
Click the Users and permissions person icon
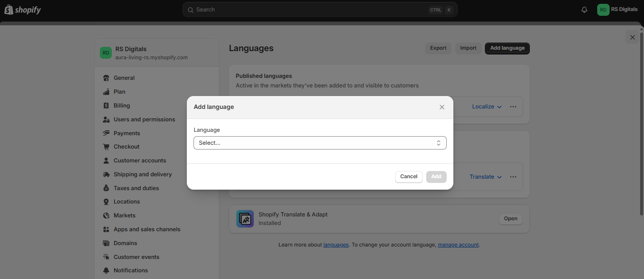click(x=106, y=119)
